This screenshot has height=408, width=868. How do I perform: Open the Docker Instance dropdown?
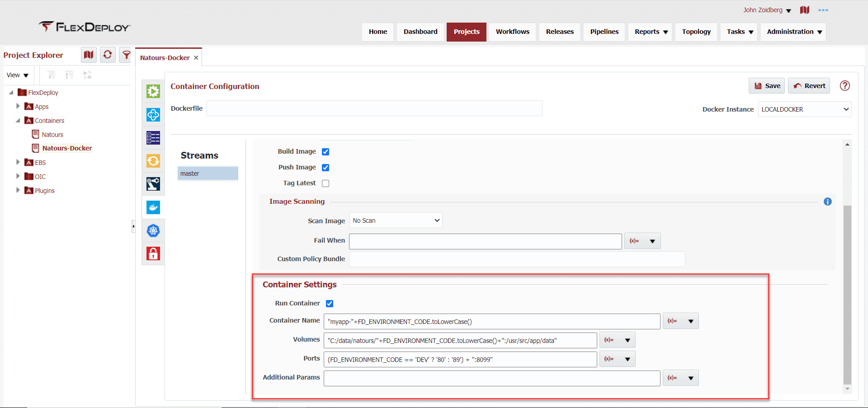(x=805, y=109)
